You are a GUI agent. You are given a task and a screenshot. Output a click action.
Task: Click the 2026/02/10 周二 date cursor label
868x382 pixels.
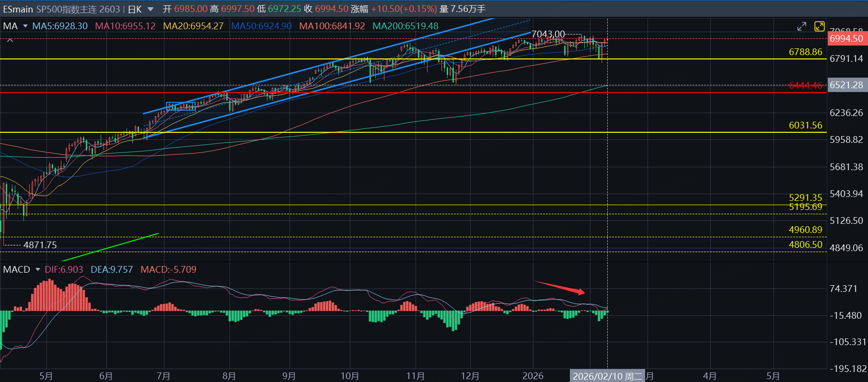click(x=607, y=376)
